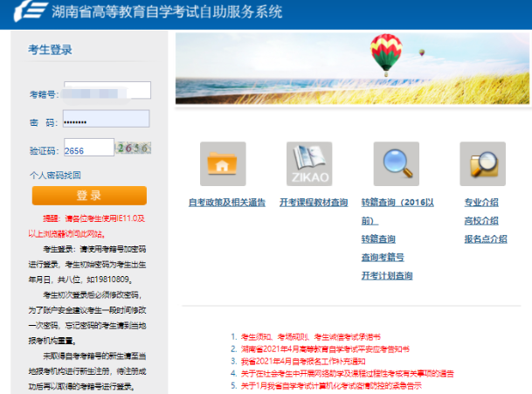Refresh the 2656 captcha image
This screenshot has width=532, height=394.
point(133,148)
